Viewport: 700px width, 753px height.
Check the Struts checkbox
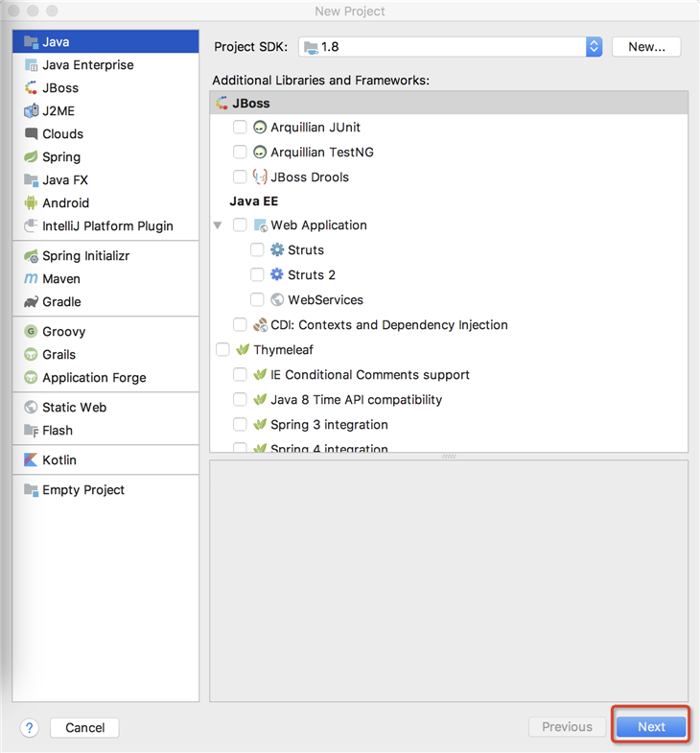click(257, 250)
